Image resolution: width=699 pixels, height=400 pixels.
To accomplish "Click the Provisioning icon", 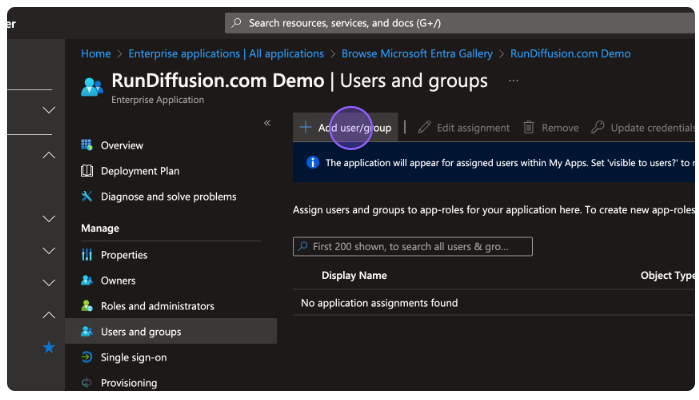I will tap(87, 383).
